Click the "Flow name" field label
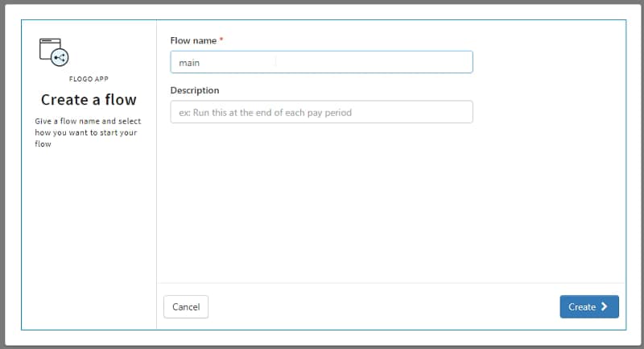The image size is (644, 349). click(x=193, y=40)
